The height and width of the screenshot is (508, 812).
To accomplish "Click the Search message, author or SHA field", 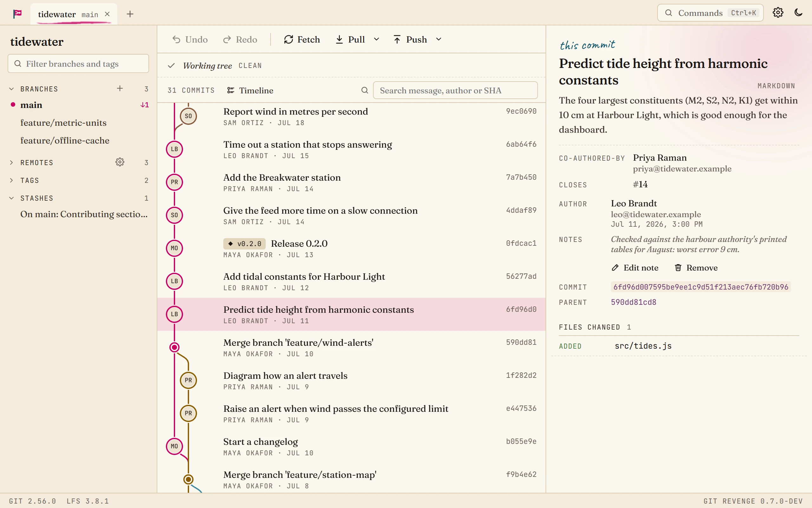I will click(455, 90).
